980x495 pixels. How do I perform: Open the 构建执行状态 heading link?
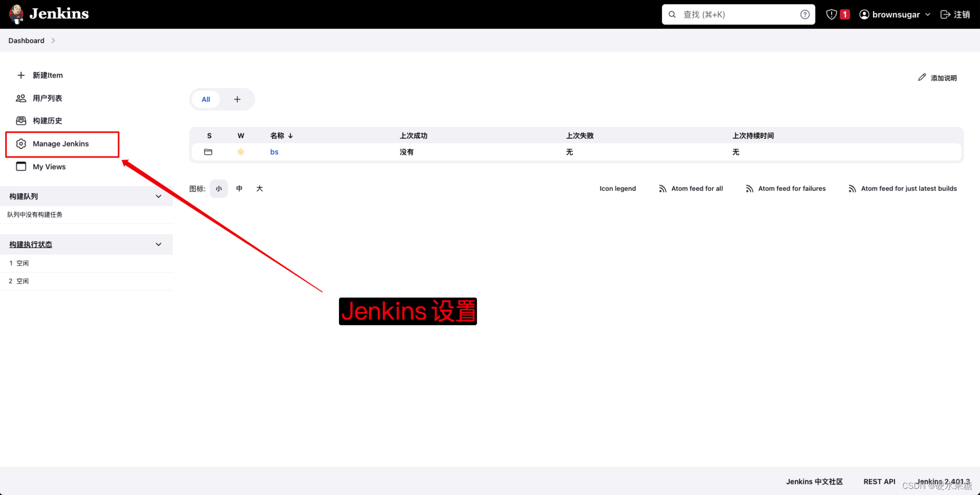(x=31, y=244)
